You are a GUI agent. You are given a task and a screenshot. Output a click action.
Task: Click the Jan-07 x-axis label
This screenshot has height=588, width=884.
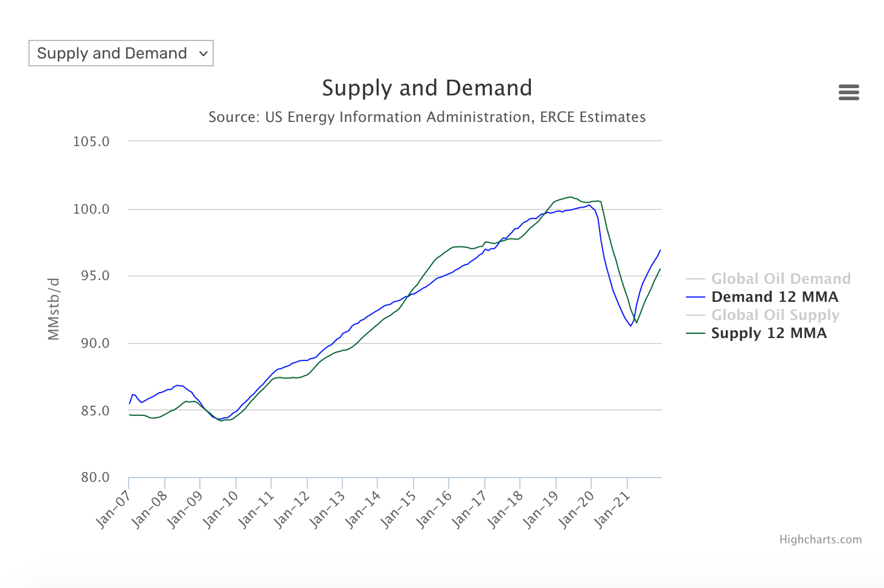tap(114, 510)
